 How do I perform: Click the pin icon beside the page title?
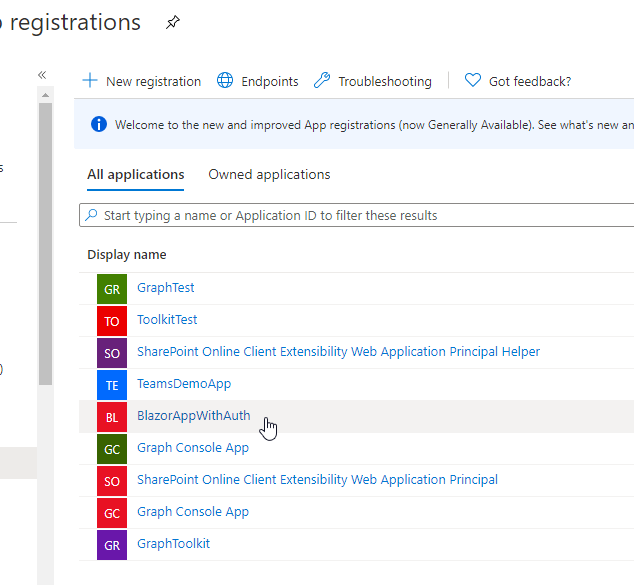click(x=173, y=23)
